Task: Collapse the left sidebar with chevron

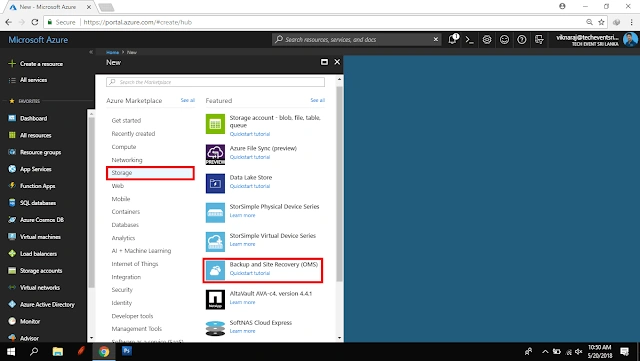Action: coord(91,52)
